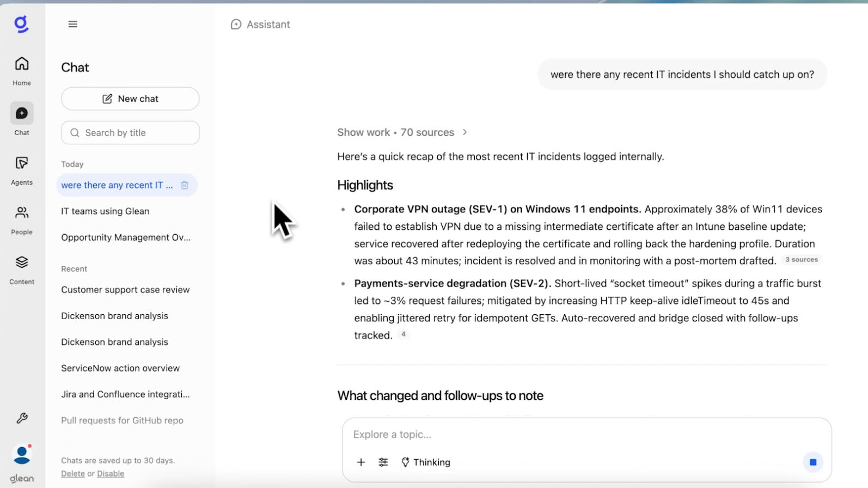The image size is (868, 488).
Task: Click the Delete link for saved chats
Action: pyautogui.click(x=73, y=474)
